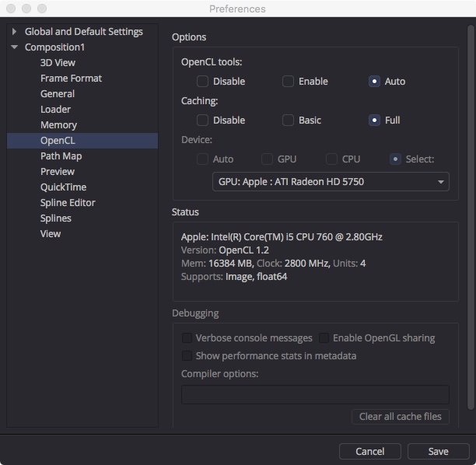Toggle Show performance stats in metadata

187,355
